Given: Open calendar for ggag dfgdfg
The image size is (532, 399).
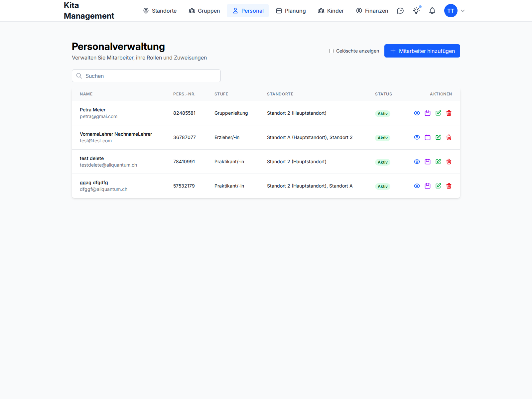Looking at the screenshot, I should point(428,186).
